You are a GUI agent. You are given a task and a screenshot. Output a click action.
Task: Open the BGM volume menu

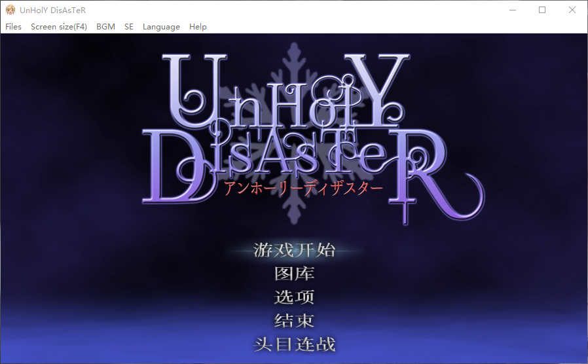(x=105, y=27)
